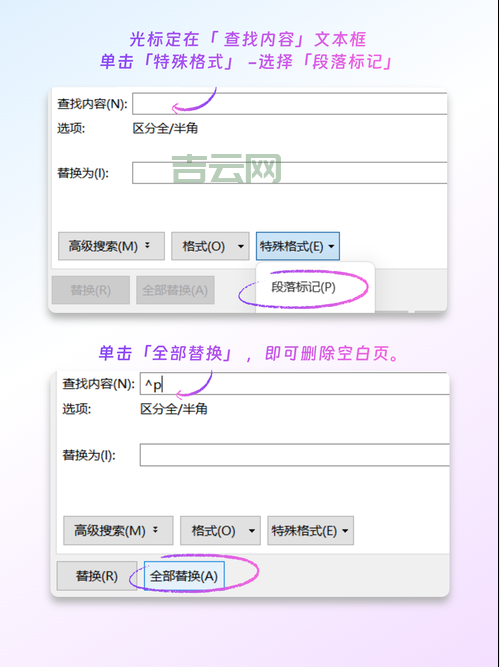The height and width of the screenshot is (667, 500).
Task: Open 高级搜索(M) in the lower dialog
Action: [118, 530]
